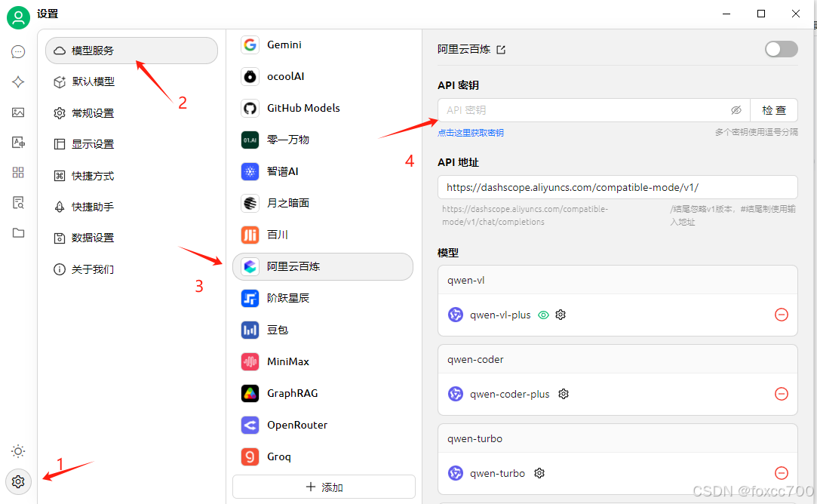817x504 pixels.
Task: Remove the qwen-vl-plus model
Action: [781, 315]
